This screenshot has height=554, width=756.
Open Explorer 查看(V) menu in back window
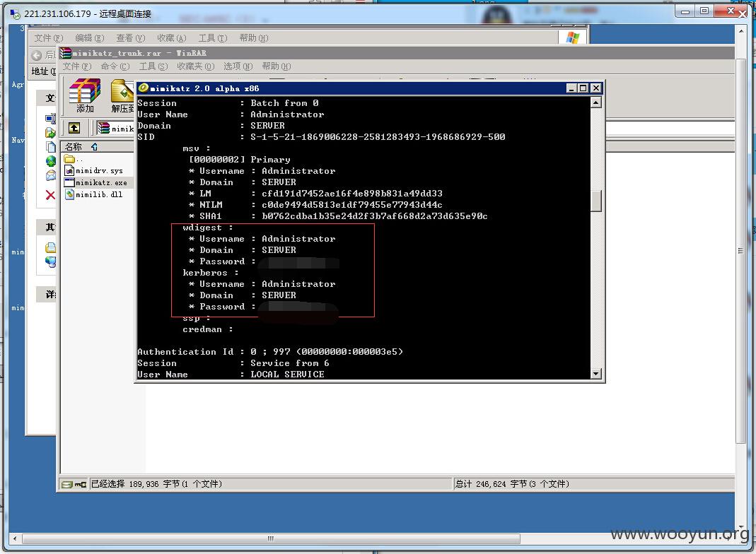pos(131,38)
